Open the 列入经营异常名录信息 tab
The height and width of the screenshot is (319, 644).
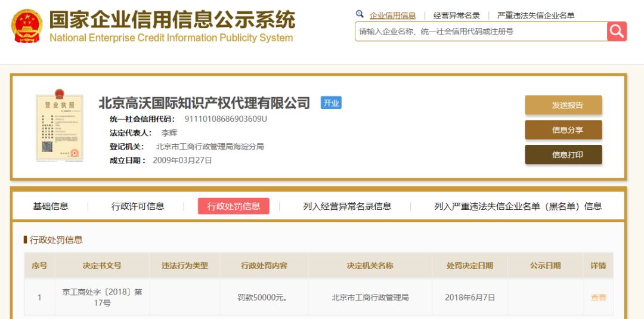[347, 206]
